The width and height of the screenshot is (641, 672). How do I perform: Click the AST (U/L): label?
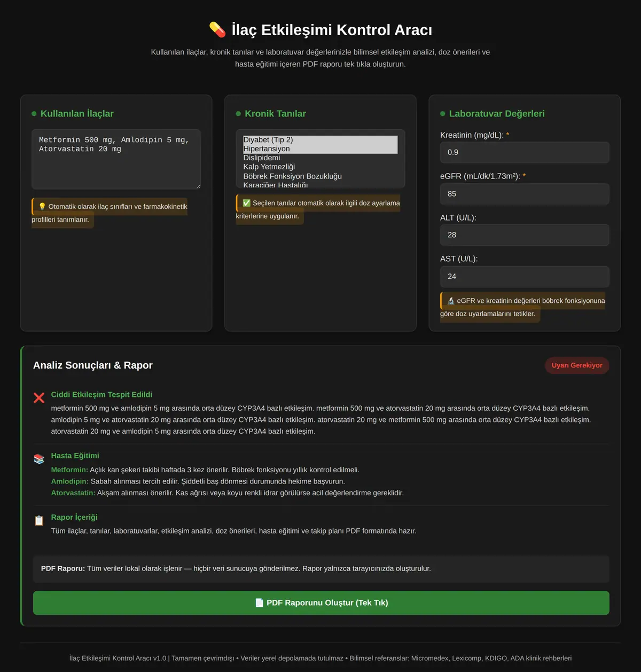(459, 259)
